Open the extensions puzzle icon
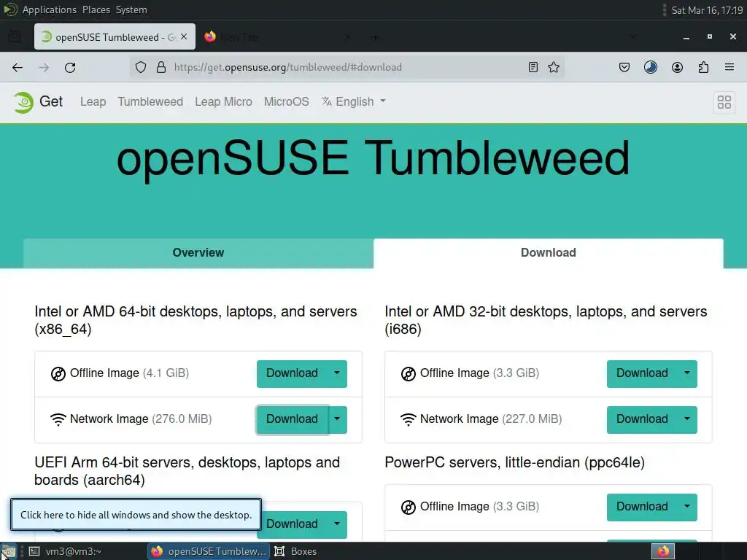The height and width of the screenshot is (560, 747). pos(703,67)
